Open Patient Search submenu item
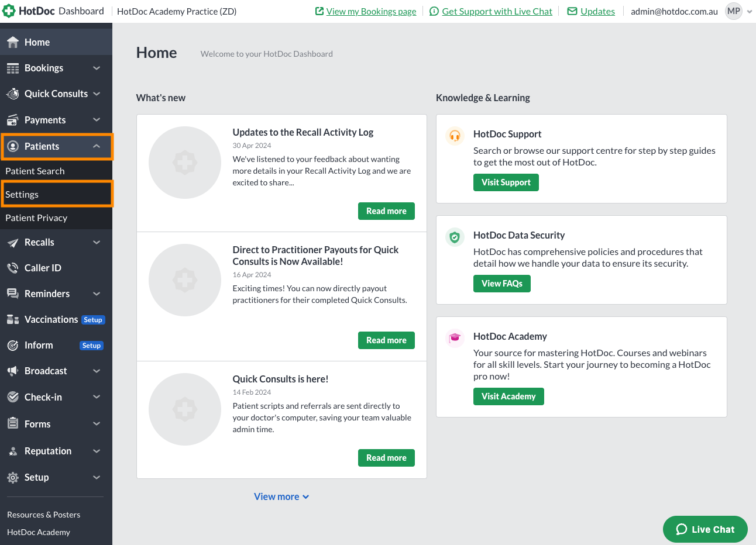Screen dimensions: 756x545 (56, 171)
